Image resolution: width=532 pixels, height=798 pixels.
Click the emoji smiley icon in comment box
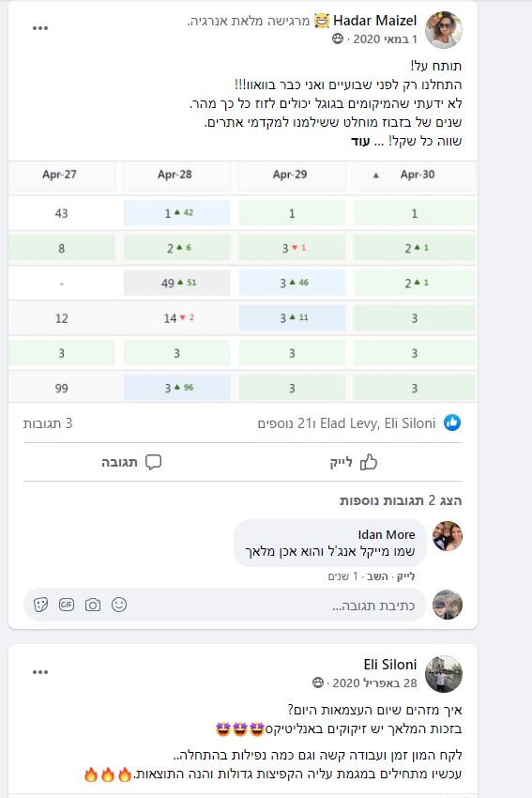[x=119, y=605]
